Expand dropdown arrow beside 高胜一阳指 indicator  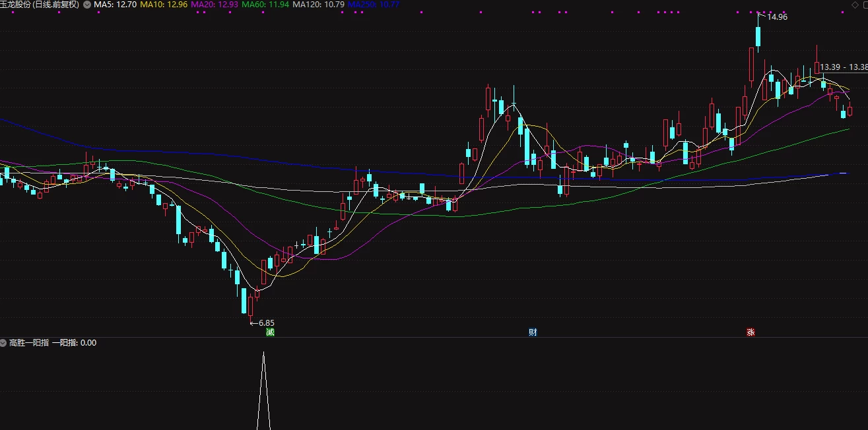[x=4, y=343]
